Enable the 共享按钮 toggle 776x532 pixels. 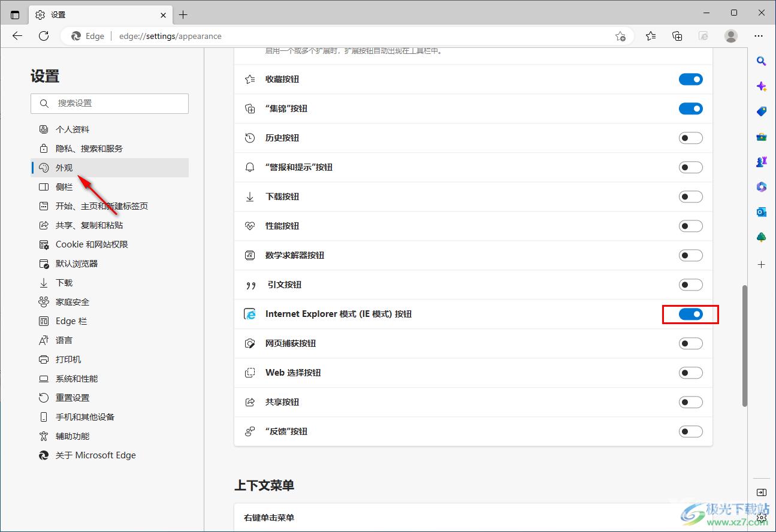pos(690,402)
